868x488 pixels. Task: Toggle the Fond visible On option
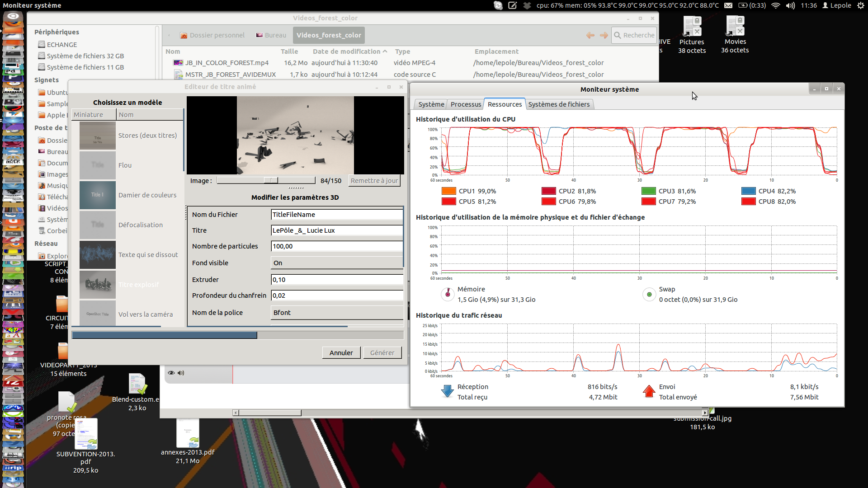click(336, 263)
